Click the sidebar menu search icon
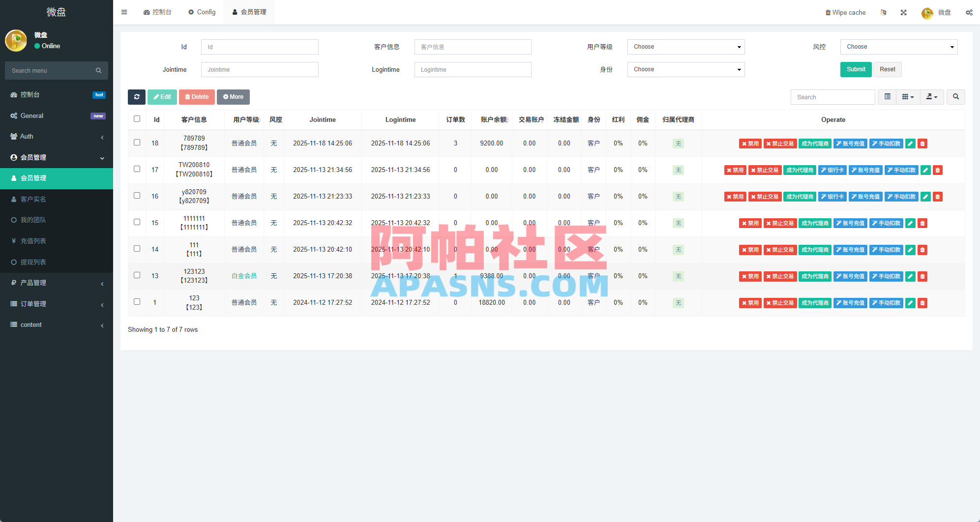Screen dimensions: 980x522 pos(98,71)
